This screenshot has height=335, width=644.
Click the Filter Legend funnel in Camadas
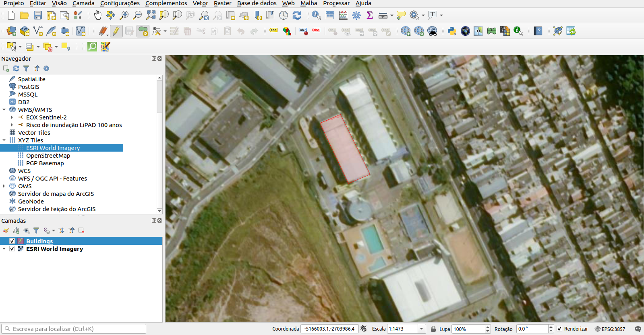pyautogui.click(x=36, y=230)
